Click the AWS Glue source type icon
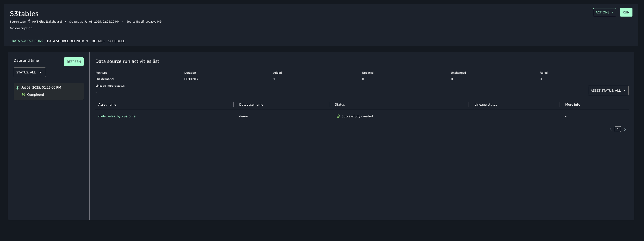This screenshot has width=644, height=241. [29, 21]
